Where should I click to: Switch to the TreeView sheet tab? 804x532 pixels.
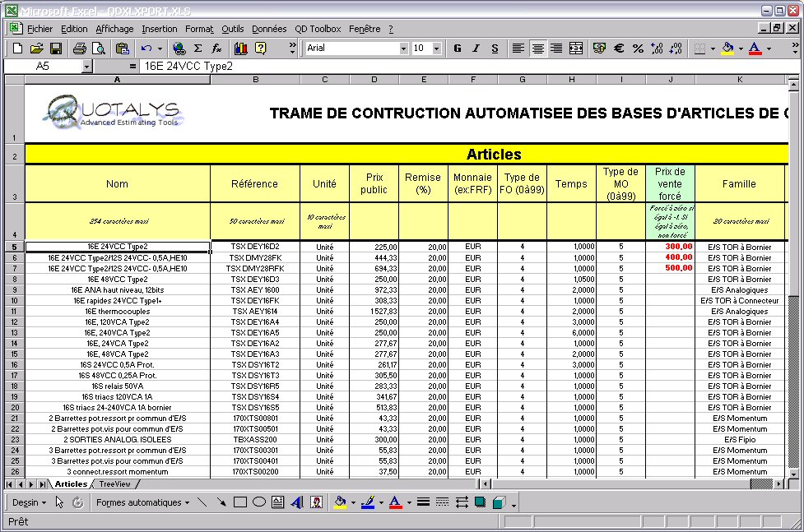[x=114, y=484]
